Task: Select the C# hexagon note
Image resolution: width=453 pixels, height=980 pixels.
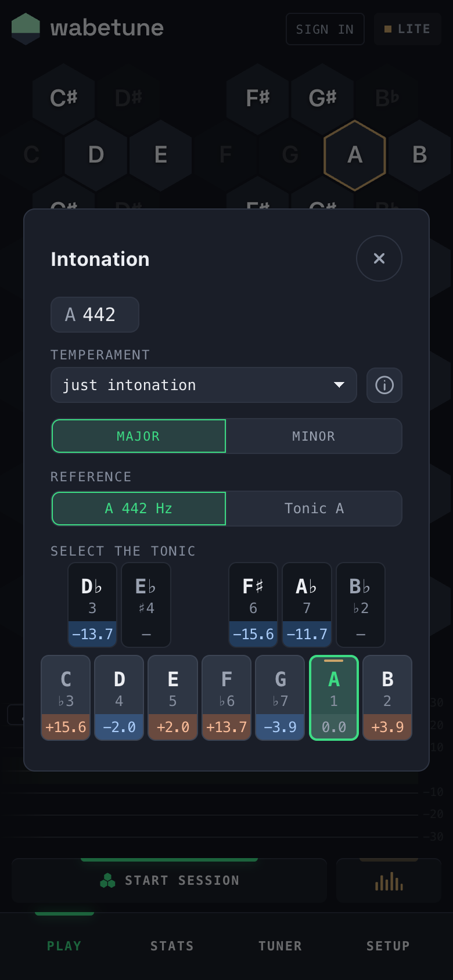Action: pyautogui.click(x=64, y=98)
